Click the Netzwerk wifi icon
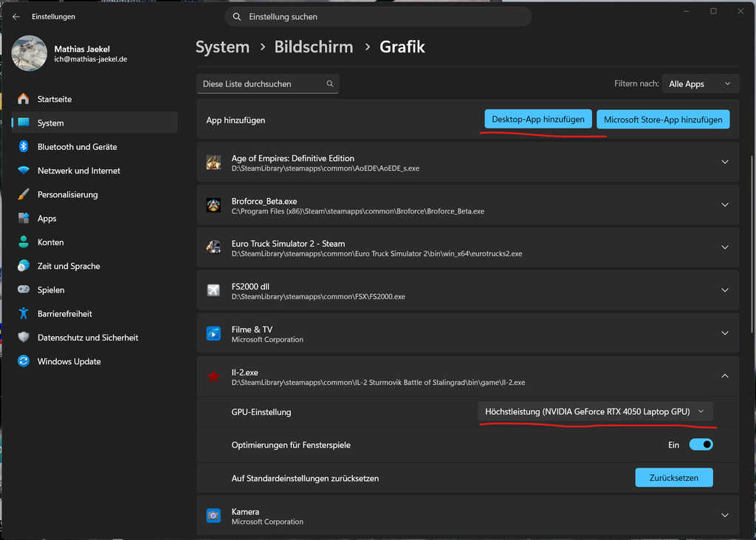Screen dimensions: 756x540 (23, 171)
